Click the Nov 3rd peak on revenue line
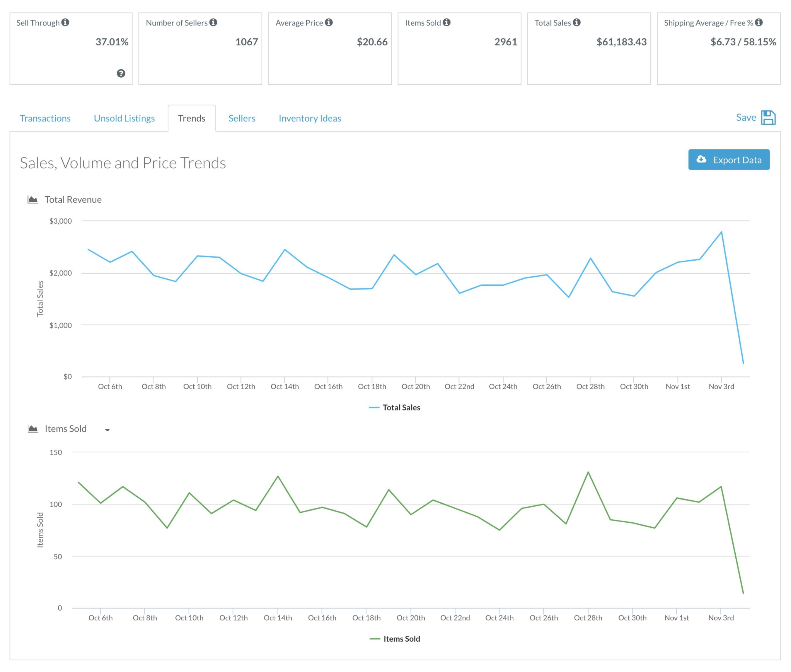 click(721, 232)
